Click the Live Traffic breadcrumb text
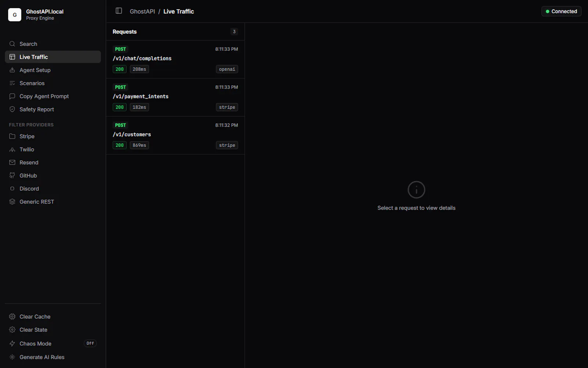 click(179, 11)
